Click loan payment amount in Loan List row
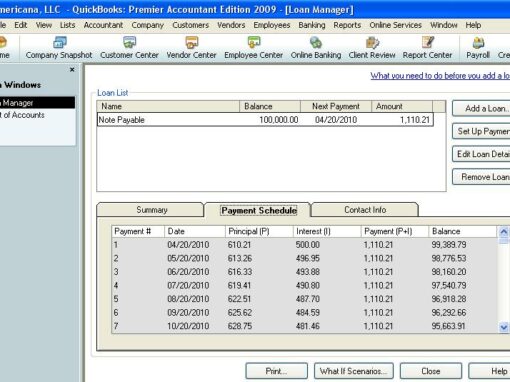The height and width of the screenshot is (382, 510). tap(415, 120)
